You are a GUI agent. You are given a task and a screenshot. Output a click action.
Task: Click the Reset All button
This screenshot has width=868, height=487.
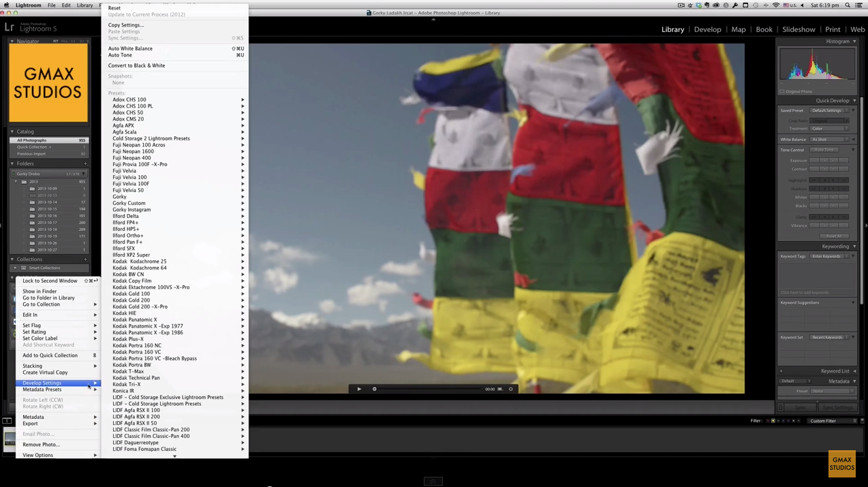pos(834,236)
